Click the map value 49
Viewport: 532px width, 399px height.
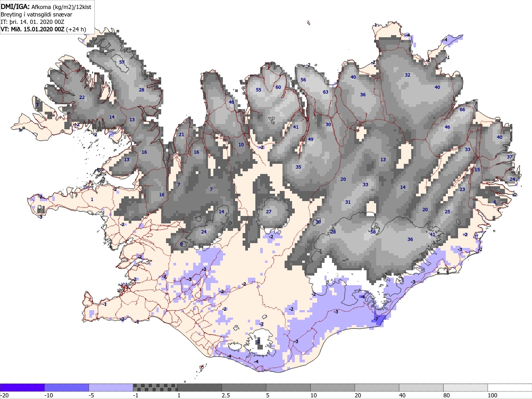[x=311, y=139]
